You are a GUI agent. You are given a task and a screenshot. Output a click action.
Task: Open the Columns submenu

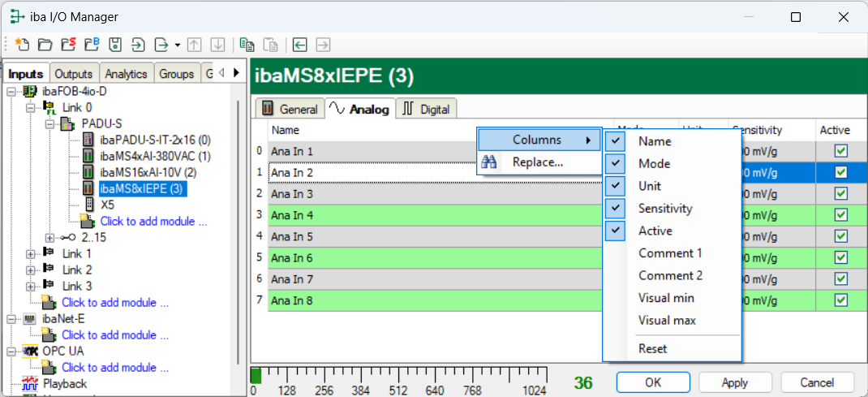click(x=539, y=140)
